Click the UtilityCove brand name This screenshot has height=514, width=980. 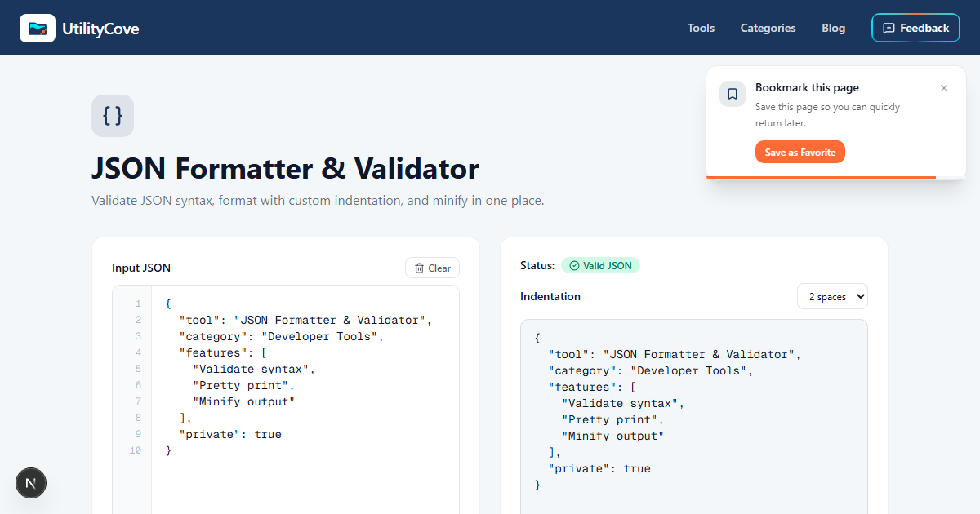[100, 29]
